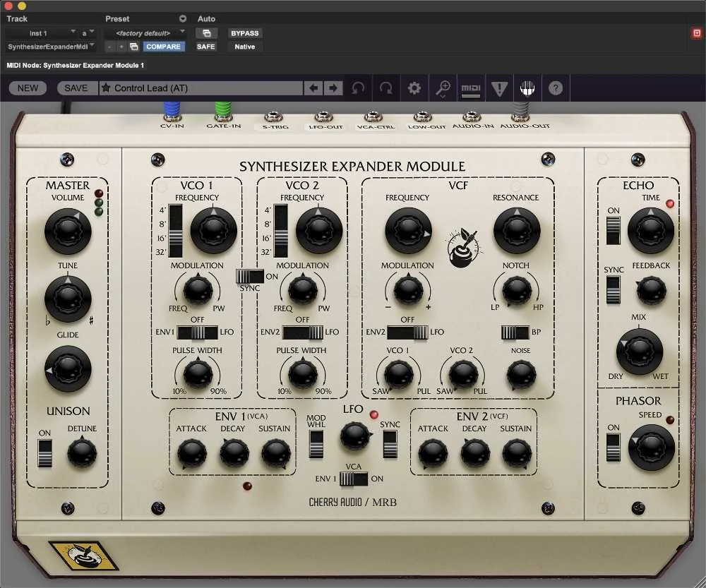706x588 pixels.
Task: Open the Preset circular menu arrow
Action: click(183, 18)
